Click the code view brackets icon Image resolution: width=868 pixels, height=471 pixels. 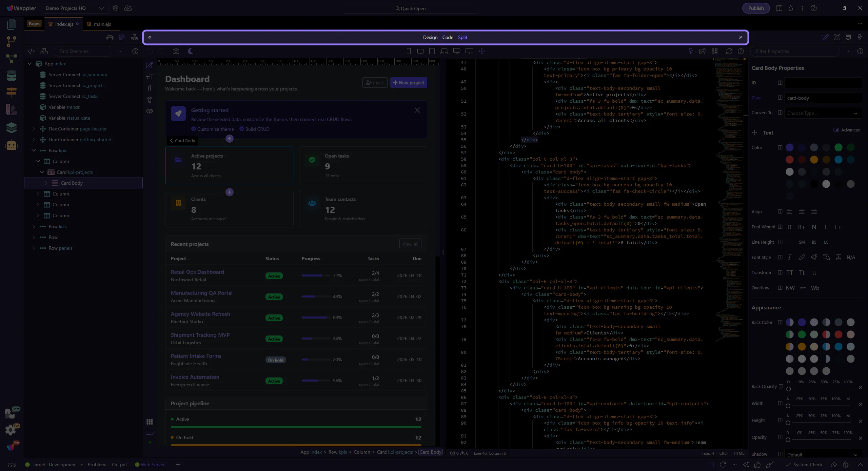31,51
